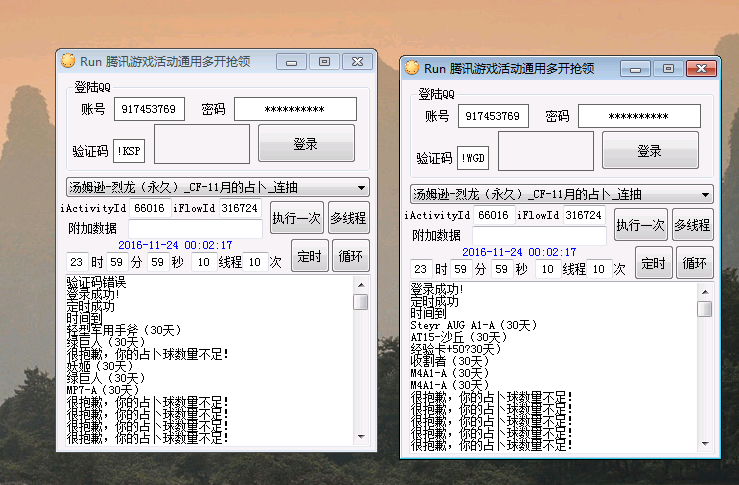
Task: Click the MP7-A (30天) log line
Action: tap(103, 390)
